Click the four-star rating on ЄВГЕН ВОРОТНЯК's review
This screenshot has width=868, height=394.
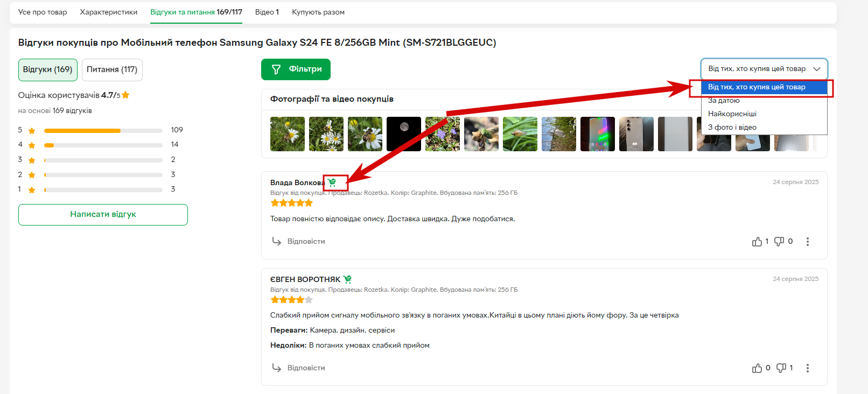(291, 300)
